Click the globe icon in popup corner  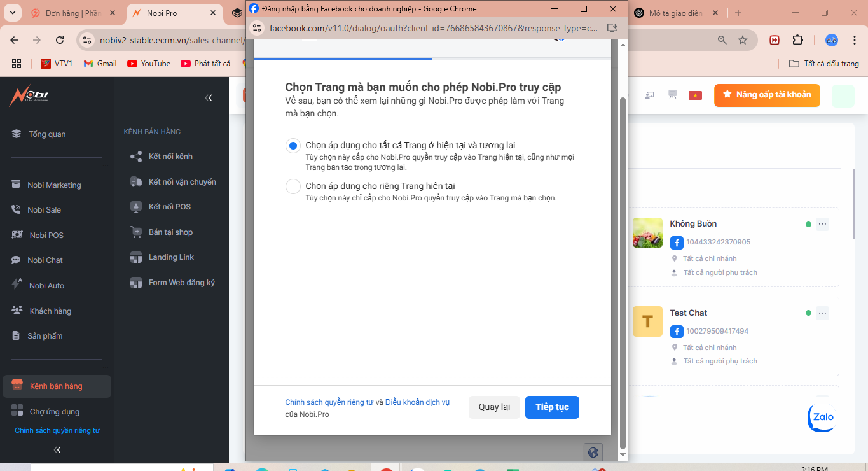tap(593, 452)
